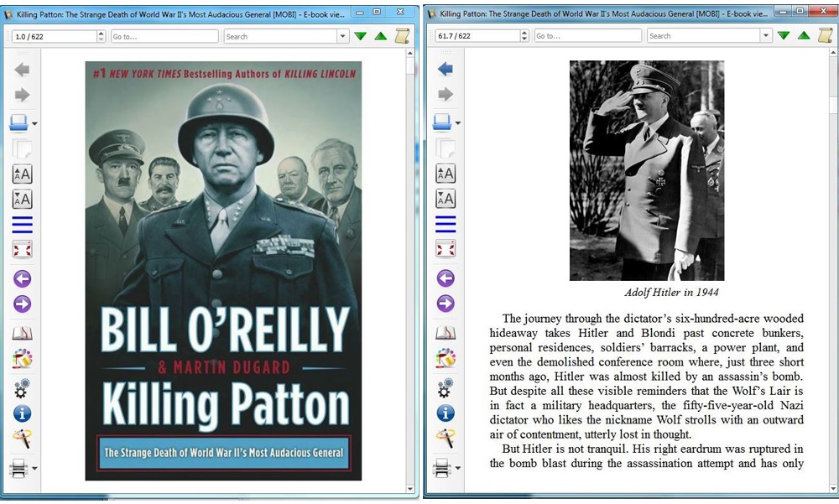
Task: Open an e-book with the left window's blue book icon
Action: (18, 122)
